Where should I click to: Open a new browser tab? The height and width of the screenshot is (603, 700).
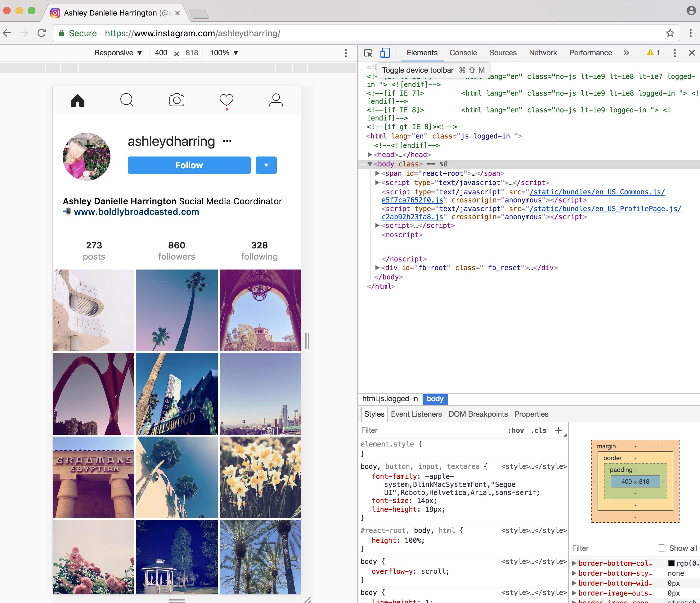(199, 14)
